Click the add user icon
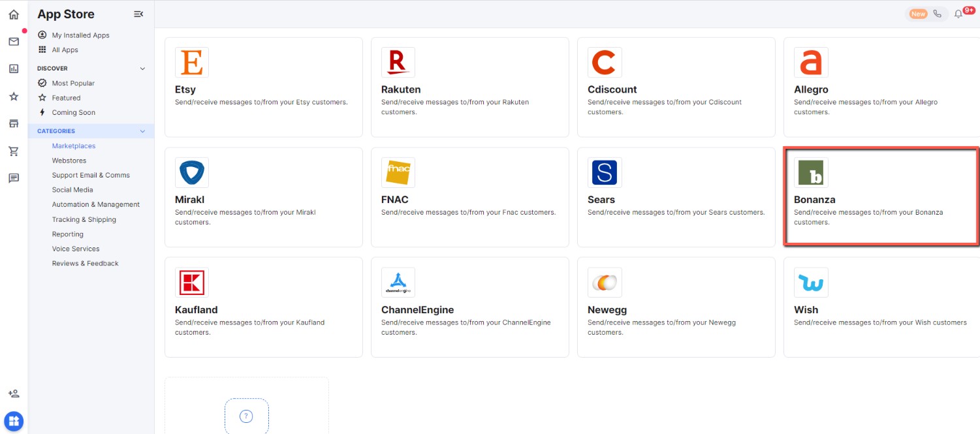This screenshot has height=434, width=980. tap(14, 394)
